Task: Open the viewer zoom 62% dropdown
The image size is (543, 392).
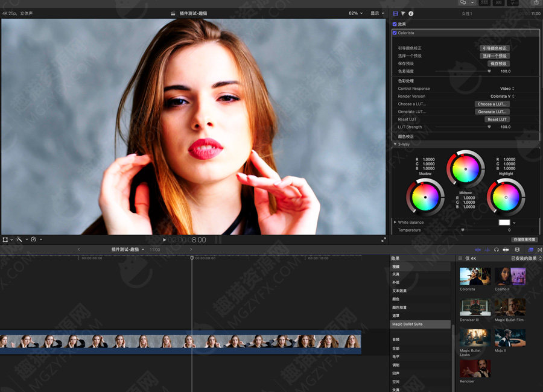Action: click(355, 13)
